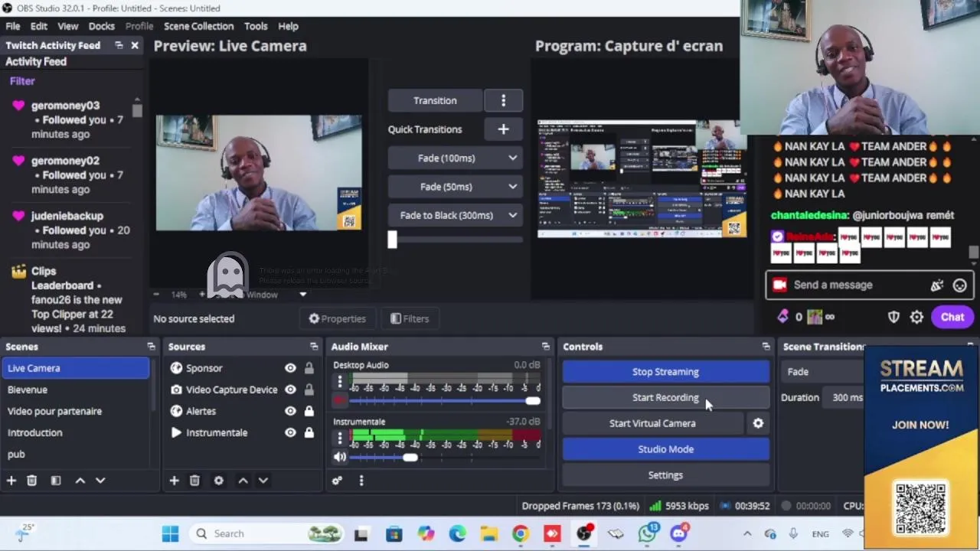Screen dimensions: 980x551
Task: Open scene filters icon in Scenes dock
Action: tap(56, 481)
